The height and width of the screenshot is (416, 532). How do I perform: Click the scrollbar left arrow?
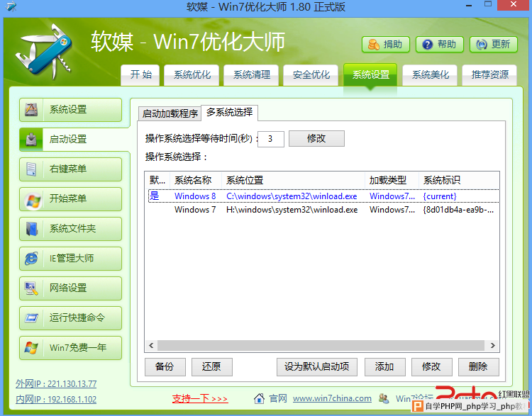click(x=151, y=345)
